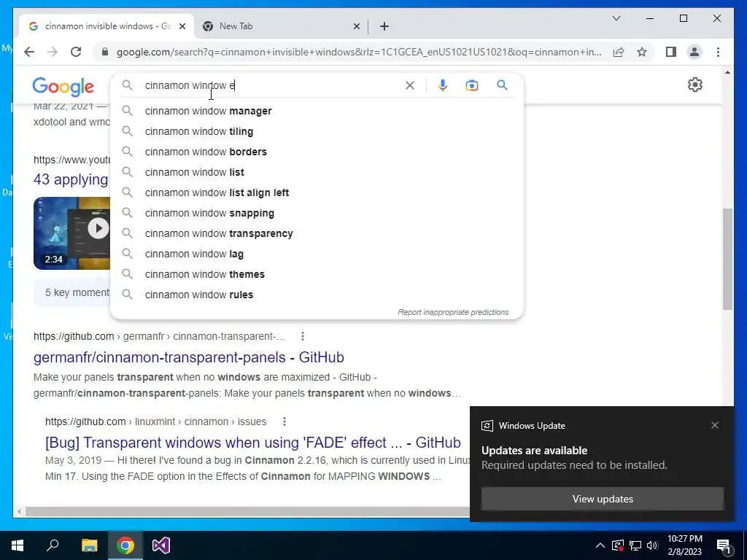The image size is (747, 560).
Task: Share this page from the address bar
Action: [x=619, y=52]
